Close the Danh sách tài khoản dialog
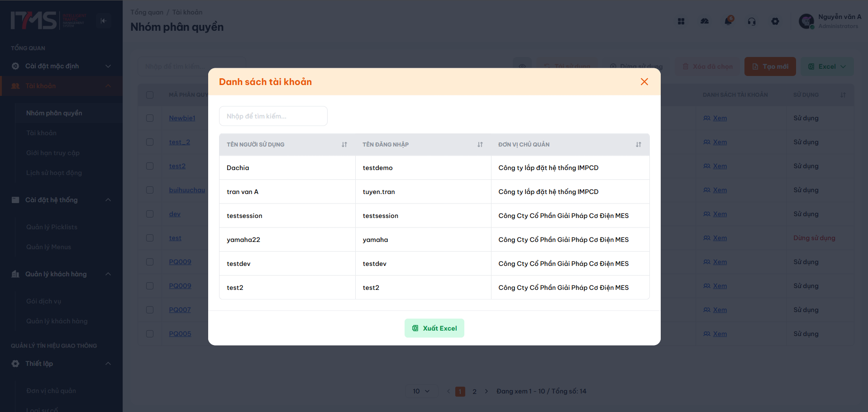The width and height of the screenshot is (868, 412). 644,82
